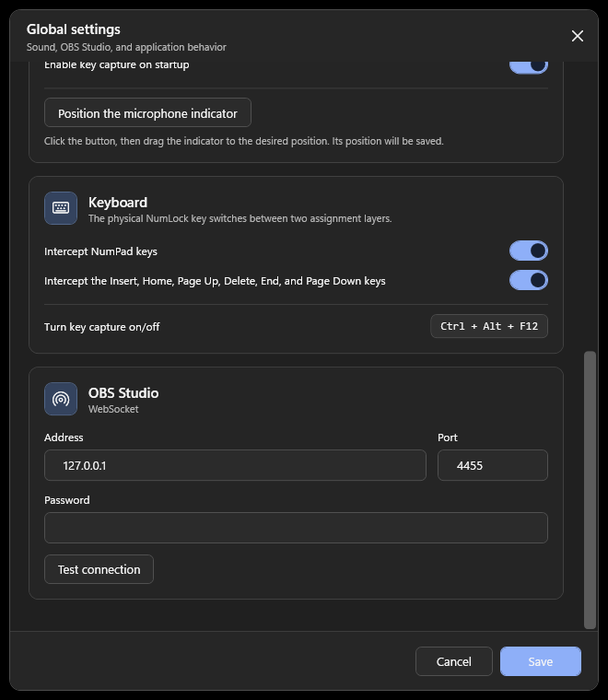The width and height of the screenshot is (608, 700).
Task: Close the Global settings dialog
Action: pyautogui.click(x=578, y=36)
